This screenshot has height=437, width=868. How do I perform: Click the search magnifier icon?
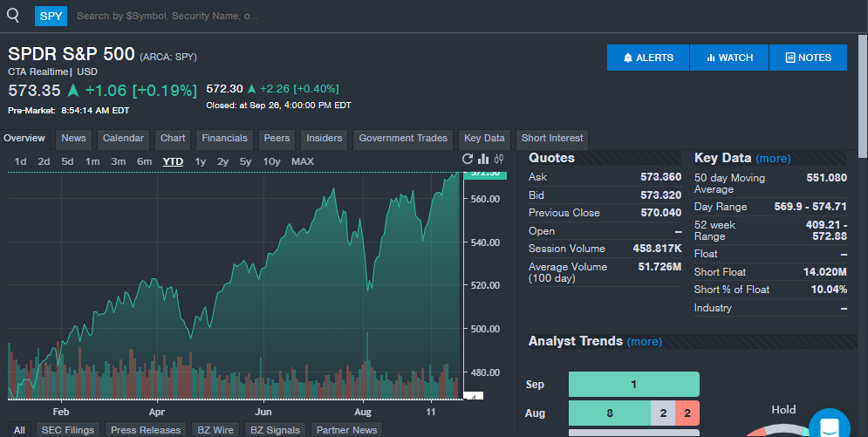click(13, 16)
